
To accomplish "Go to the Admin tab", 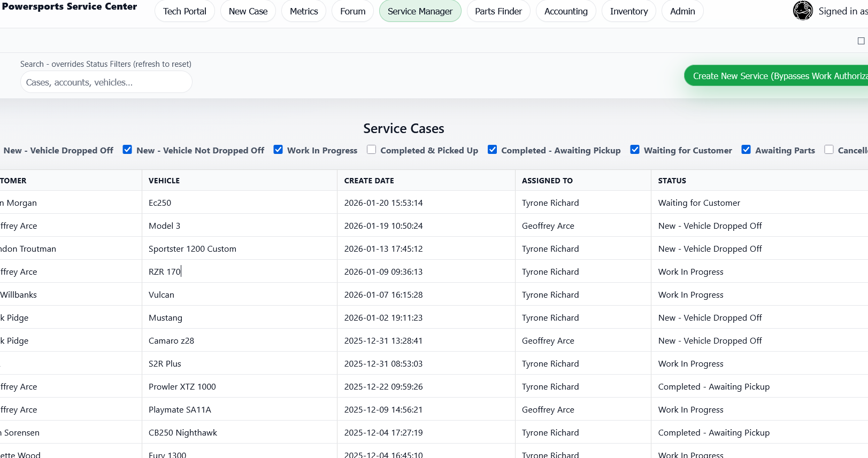I will tap(682, 11).
